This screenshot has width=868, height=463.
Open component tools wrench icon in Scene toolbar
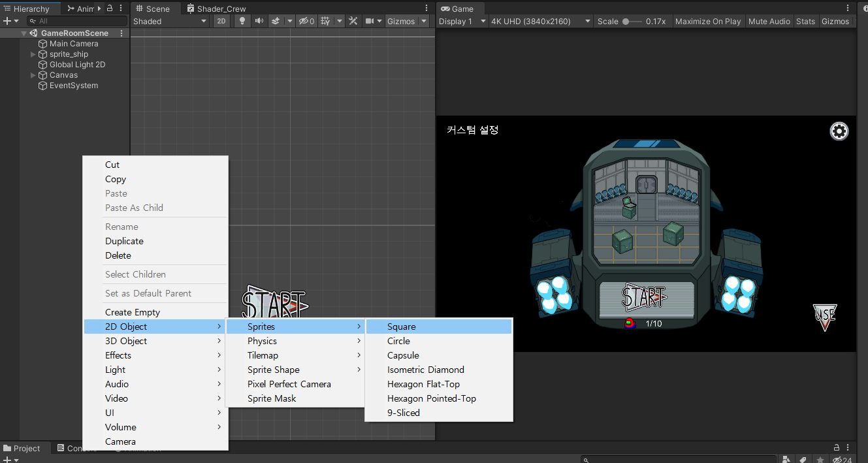click(x=353, y=21)
